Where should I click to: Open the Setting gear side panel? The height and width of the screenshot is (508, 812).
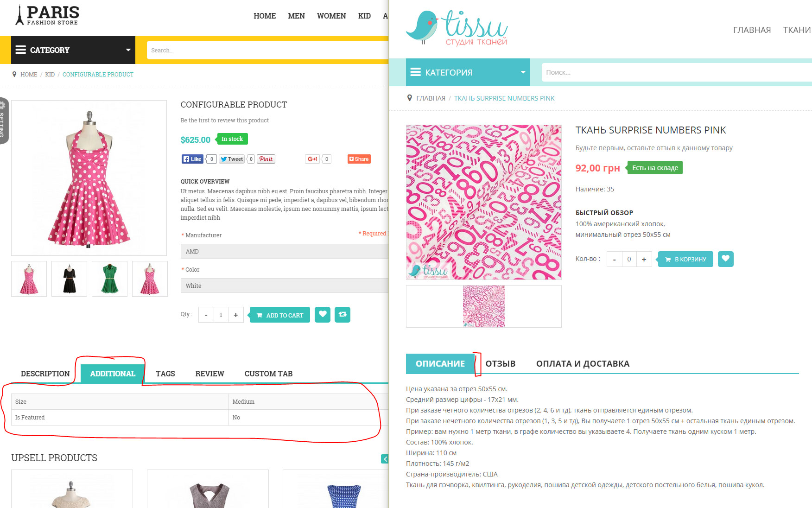pos(4,121)
